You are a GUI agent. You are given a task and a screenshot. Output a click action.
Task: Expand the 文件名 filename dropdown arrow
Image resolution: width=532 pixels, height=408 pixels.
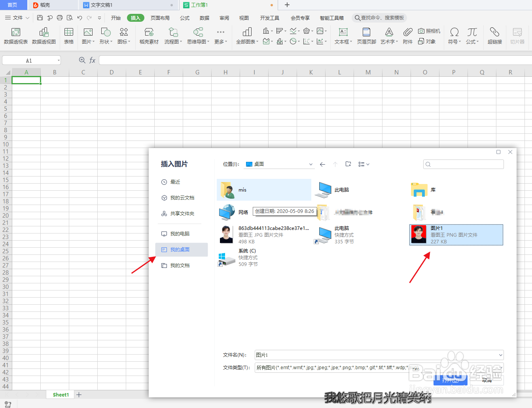pos(500,355)
